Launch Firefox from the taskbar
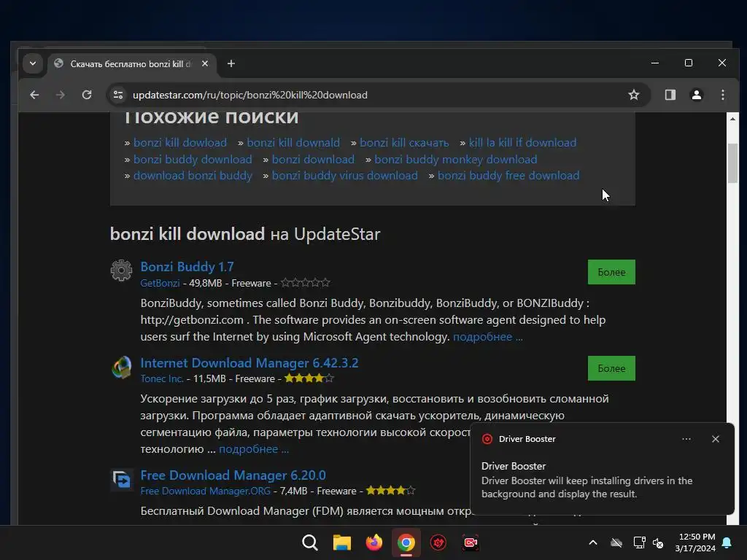747x560 pixels. [374, 542]
